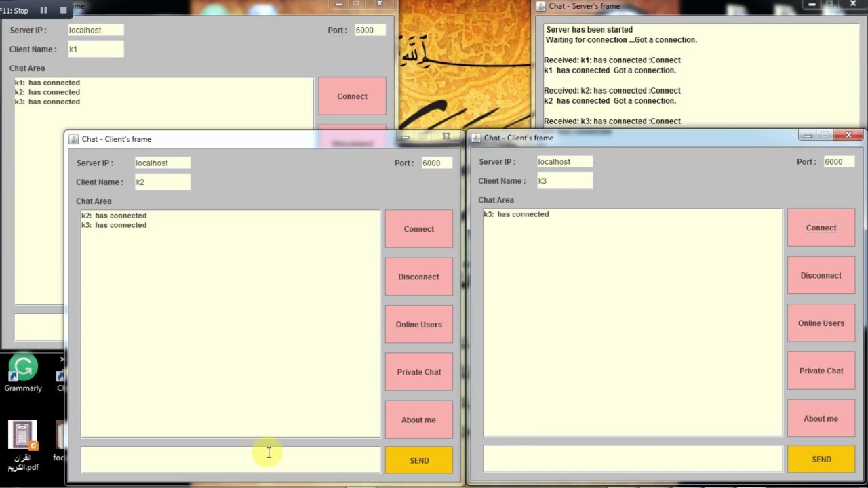
Task: Click the Java icon in Server's frame title bar
Action: coord(541,6)
